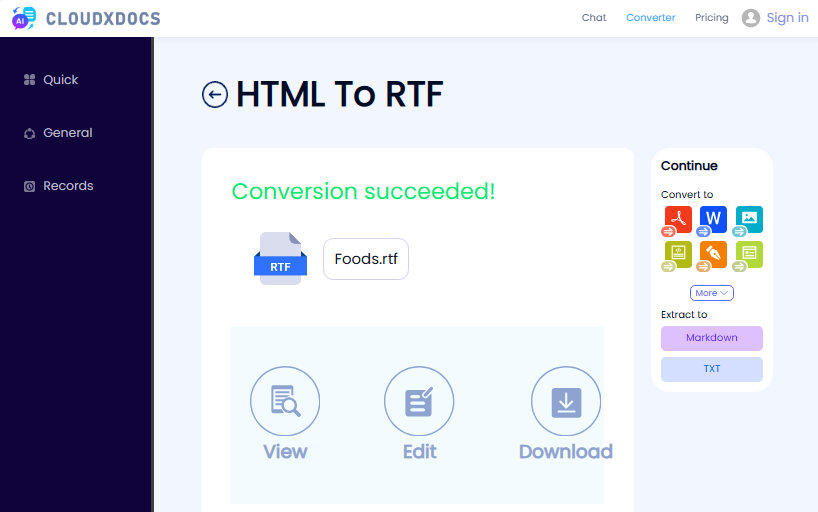The width and height of the screenshot is (818, 512).
Task: Extract to Markdown
Action: coord(712,338)
